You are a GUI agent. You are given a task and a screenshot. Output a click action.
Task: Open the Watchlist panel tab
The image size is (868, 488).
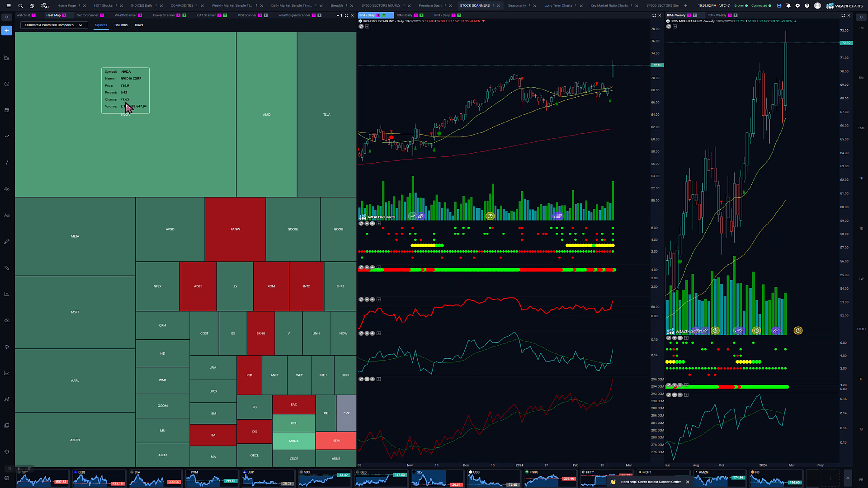[x=23, y=15]
